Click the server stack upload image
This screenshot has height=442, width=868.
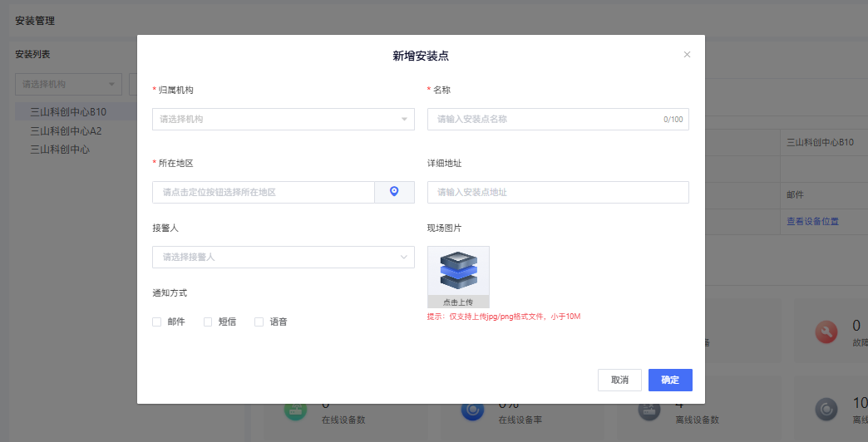[458, 271]
